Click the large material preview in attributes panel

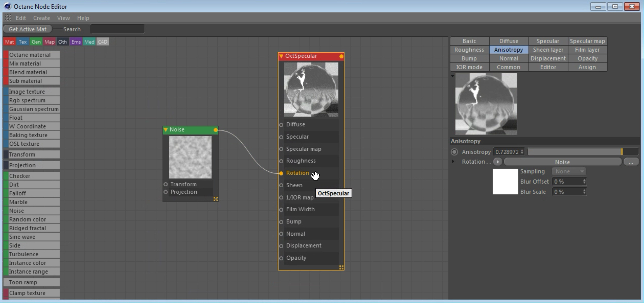486,104
